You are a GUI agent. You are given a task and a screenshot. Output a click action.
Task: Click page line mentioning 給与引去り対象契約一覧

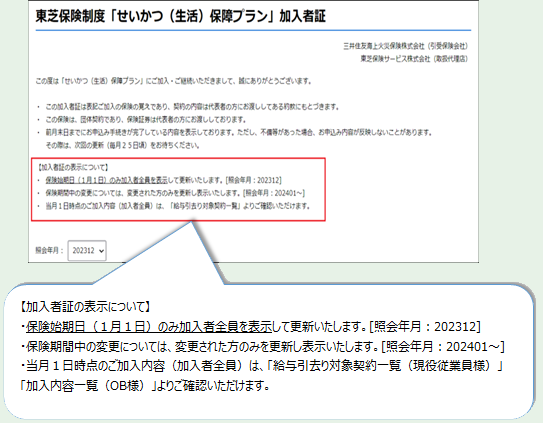coord(178,206)
